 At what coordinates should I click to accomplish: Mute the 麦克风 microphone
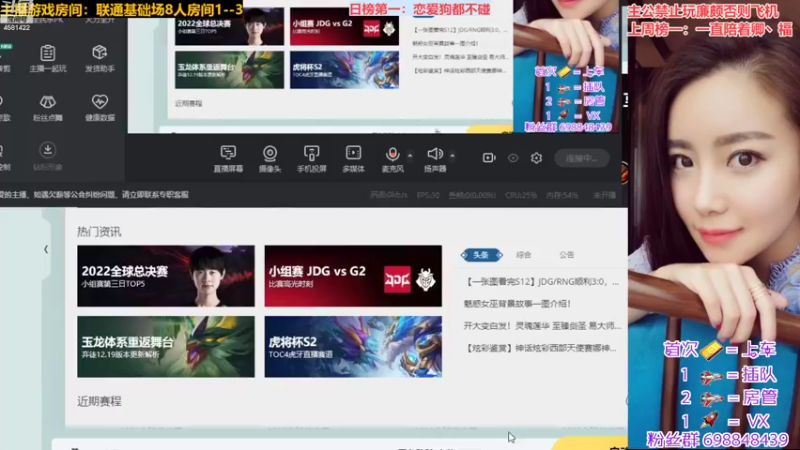[392, 159]
